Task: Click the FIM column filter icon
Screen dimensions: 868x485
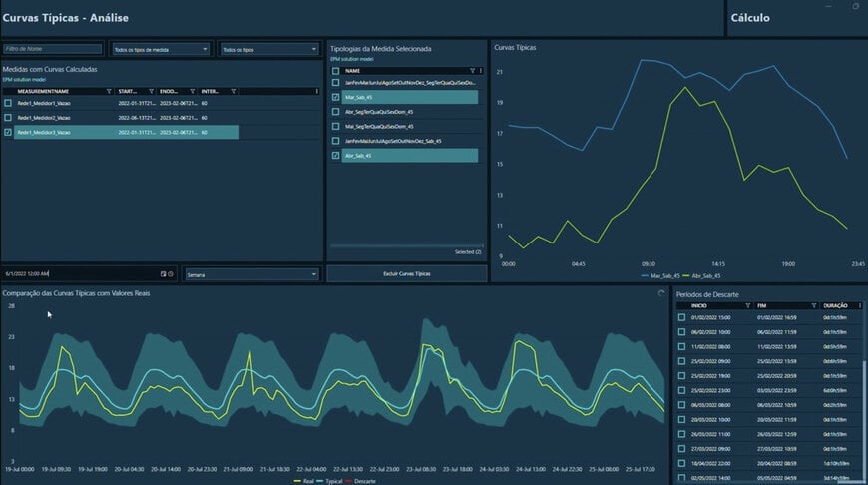Action: point(814,305)
